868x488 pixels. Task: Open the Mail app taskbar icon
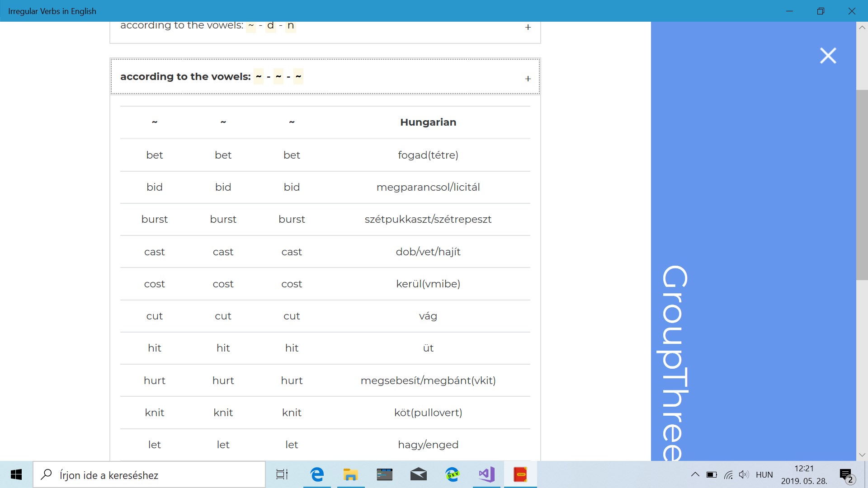tap(418, 474)
